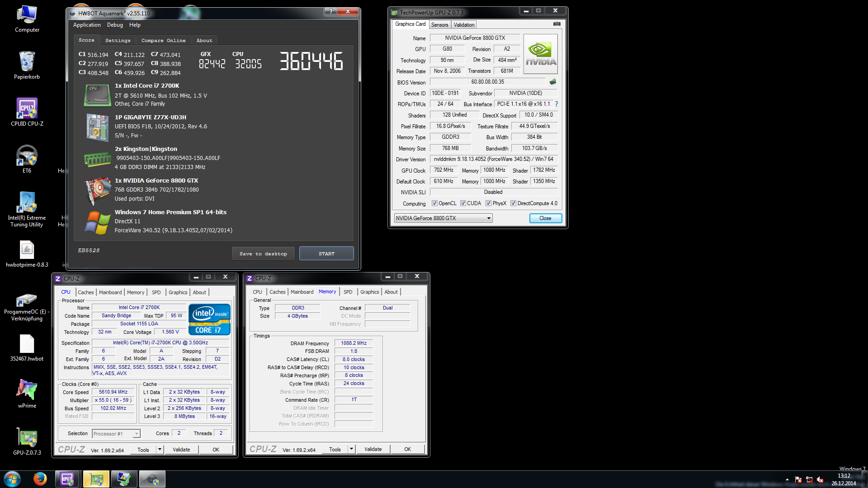Click OK in left CPU-Z window
This screenshot has height=488, width=868.
(216, 450)
